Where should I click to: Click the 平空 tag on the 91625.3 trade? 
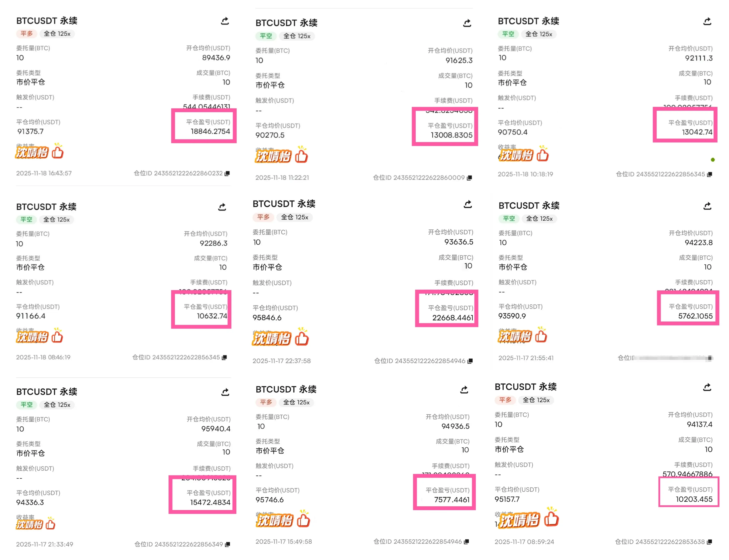[x=266, y=36]
